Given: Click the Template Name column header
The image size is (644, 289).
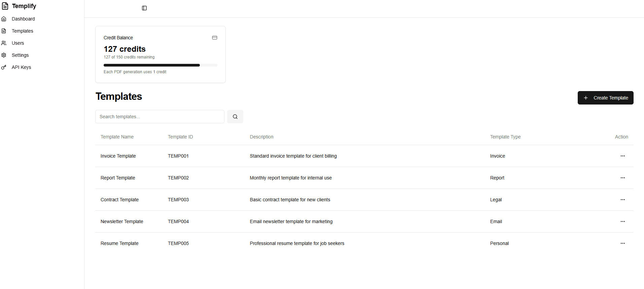Looking at the screenshot, I should point(117,137).
